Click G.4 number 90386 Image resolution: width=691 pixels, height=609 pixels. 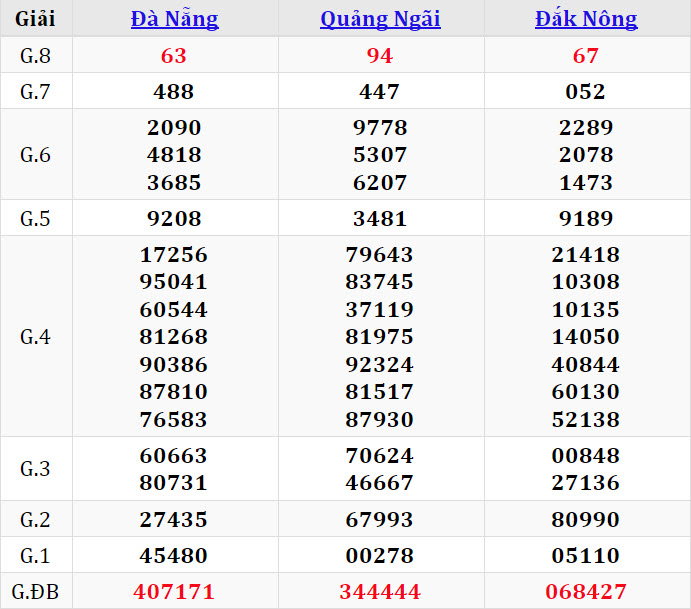coord(174,365)
